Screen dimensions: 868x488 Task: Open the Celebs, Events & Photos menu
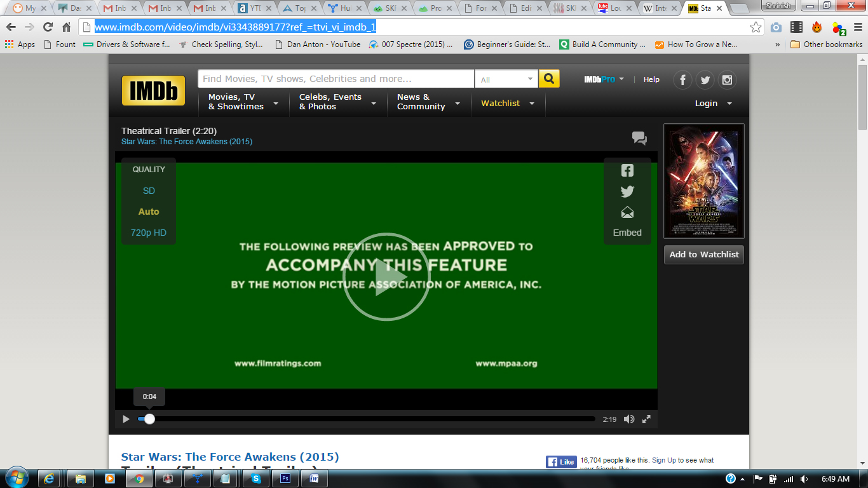click(x=330, y=103)
